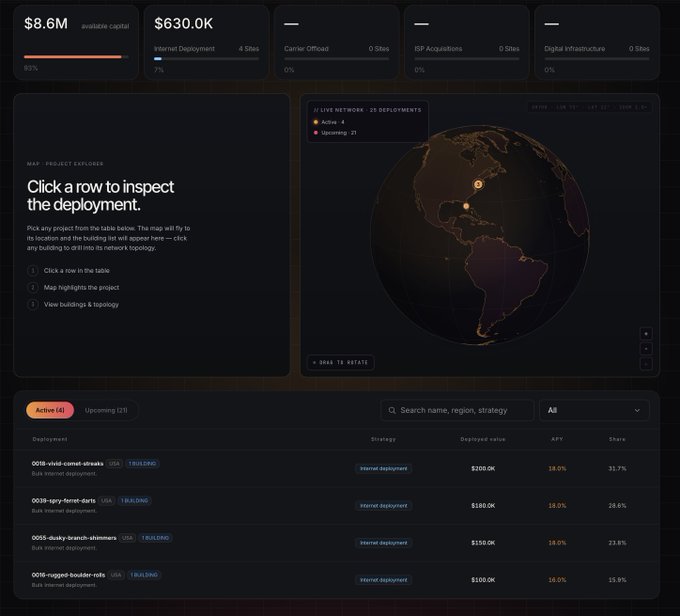Open the 0016-rugged-boulder-rolls deployment

tap(337, 580)
